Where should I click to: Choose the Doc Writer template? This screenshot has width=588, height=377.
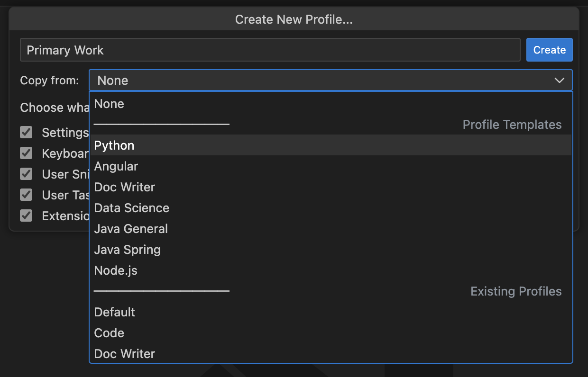click(124, 187)
